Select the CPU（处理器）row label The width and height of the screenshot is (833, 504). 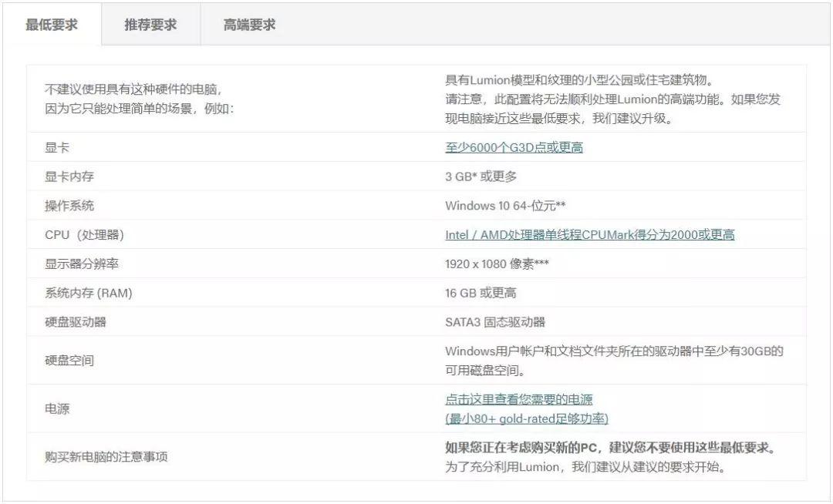(85, 235)
